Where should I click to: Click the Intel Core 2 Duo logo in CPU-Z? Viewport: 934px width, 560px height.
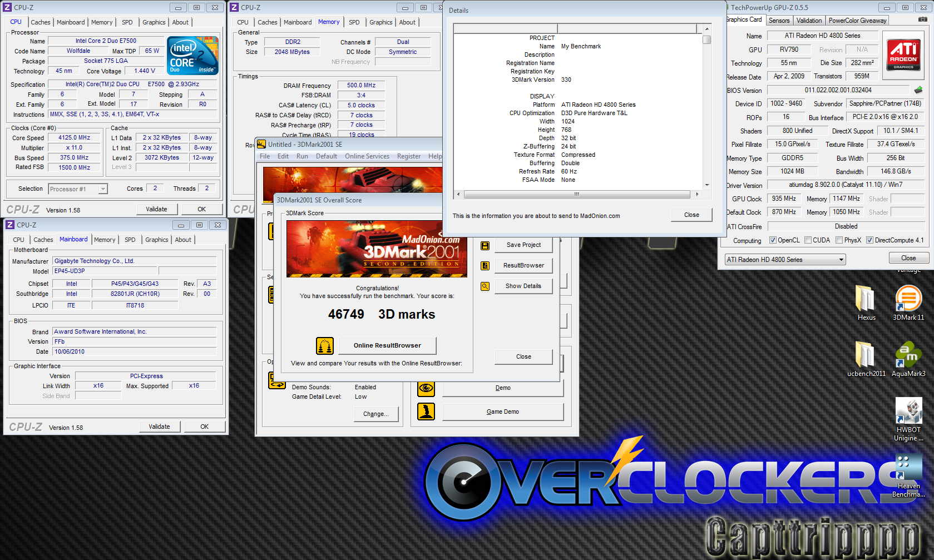pos(192,56)
